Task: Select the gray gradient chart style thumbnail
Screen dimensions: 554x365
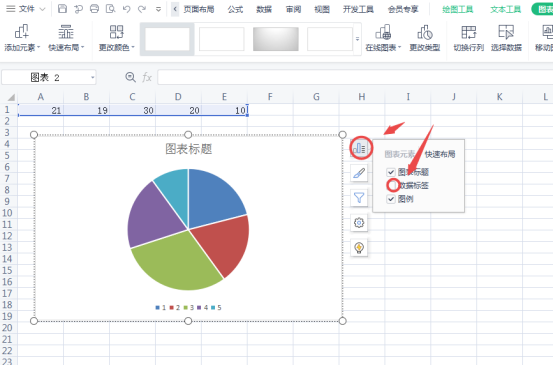Action: 276,39
